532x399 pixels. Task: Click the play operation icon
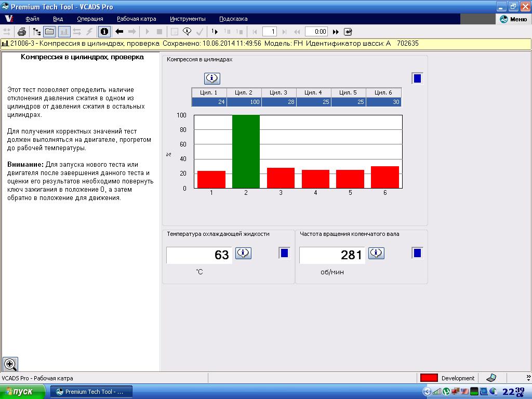147,32
